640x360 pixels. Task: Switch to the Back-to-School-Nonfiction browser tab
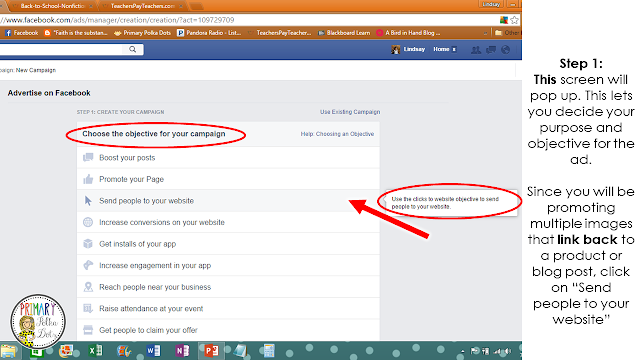coord(52,6)
